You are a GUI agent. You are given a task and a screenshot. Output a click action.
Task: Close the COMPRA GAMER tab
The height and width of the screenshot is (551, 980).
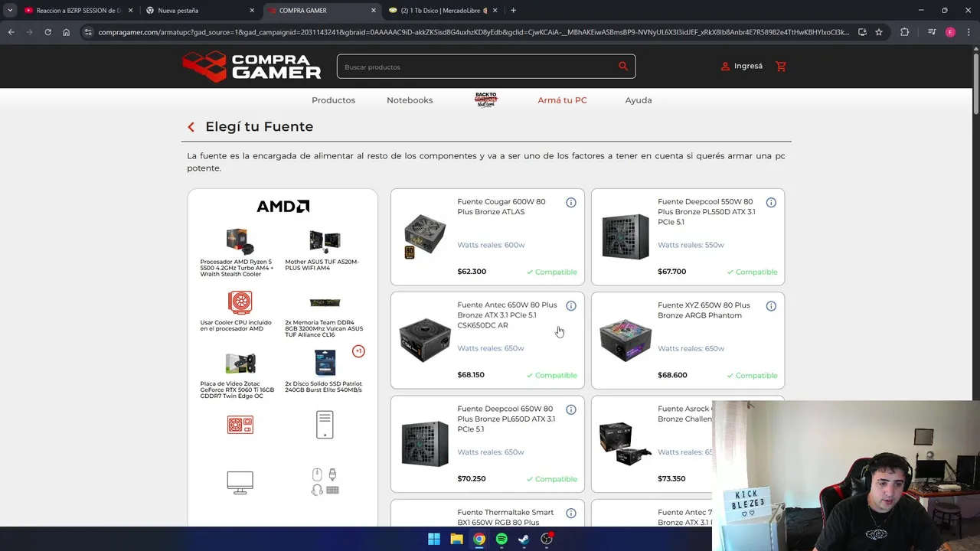click(x=374, y=11)
